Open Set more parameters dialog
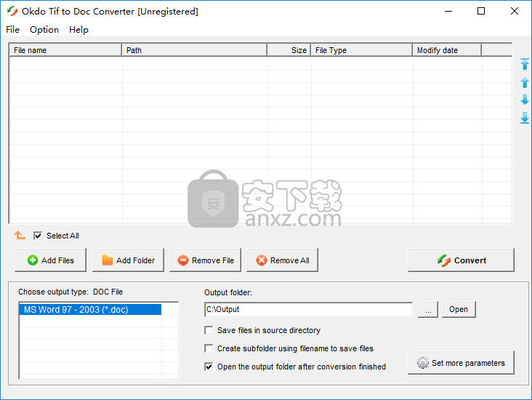Image resolution: width=532 pixels, height=400 pixels. click(x=461, y=363)
